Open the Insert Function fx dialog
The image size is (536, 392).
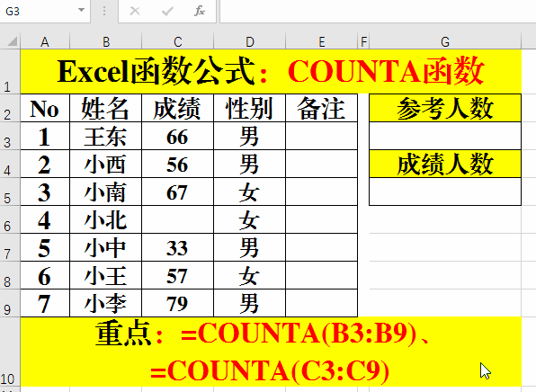point(200,12)
